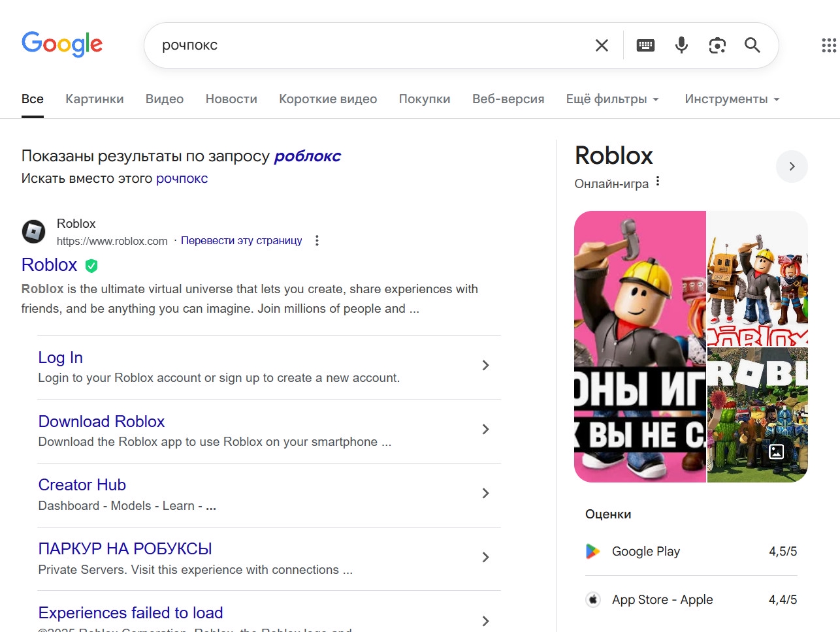Open the on-screen keyboard input tool
The height and width of the screenshot is (632, 840).
point(645,45)
